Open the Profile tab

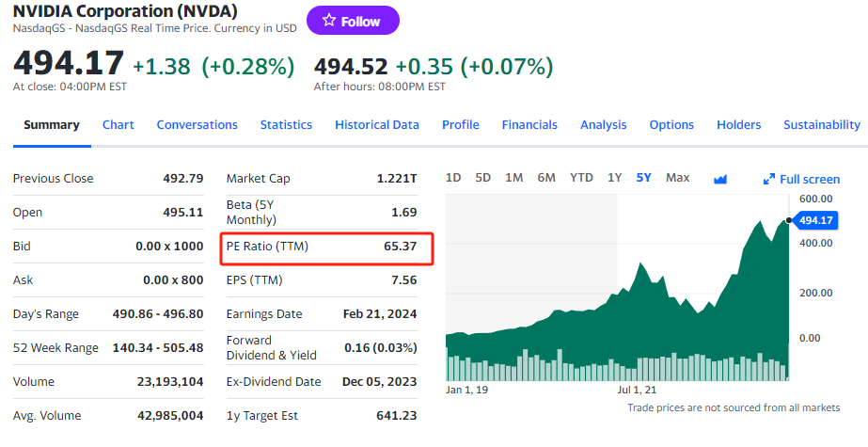(x=461, y=124)
